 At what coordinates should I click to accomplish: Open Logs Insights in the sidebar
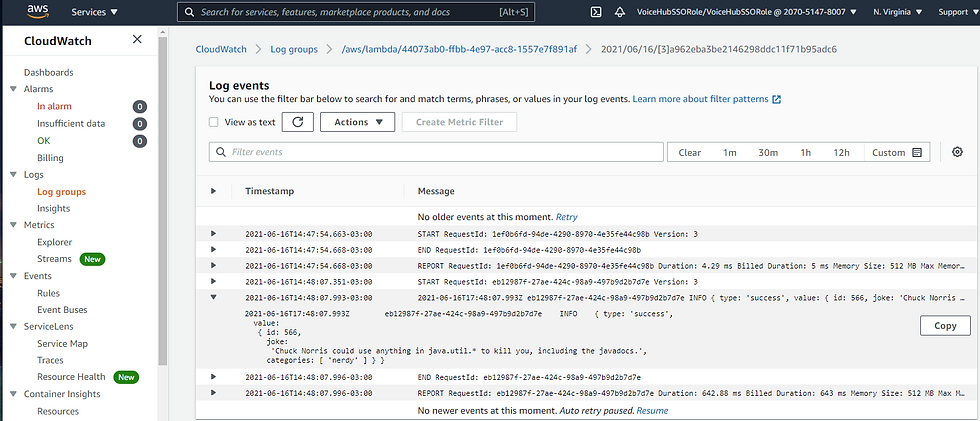click(x=54, y=209)
